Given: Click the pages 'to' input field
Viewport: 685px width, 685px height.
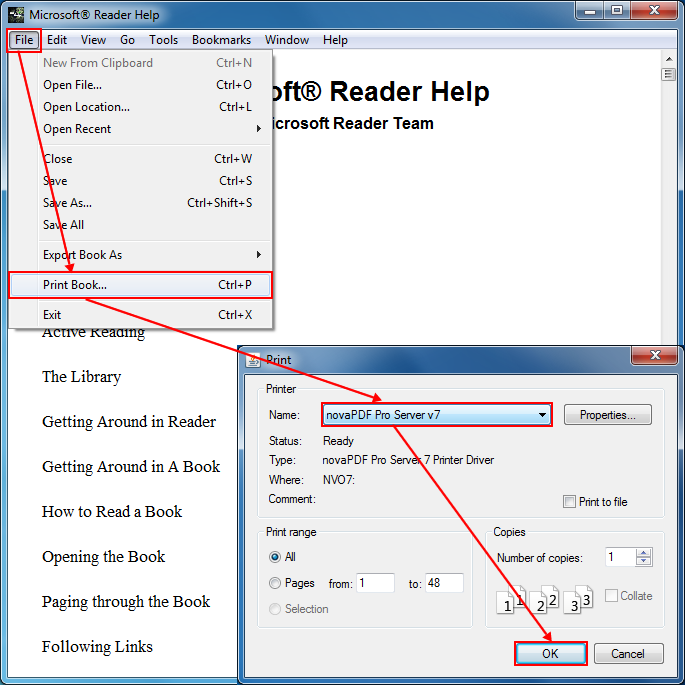Looking at the screenshot, I should [444, 583].
